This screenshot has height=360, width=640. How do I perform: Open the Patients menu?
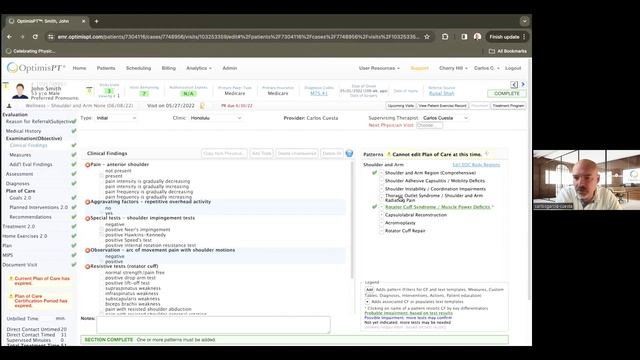[x=106, y=68]
